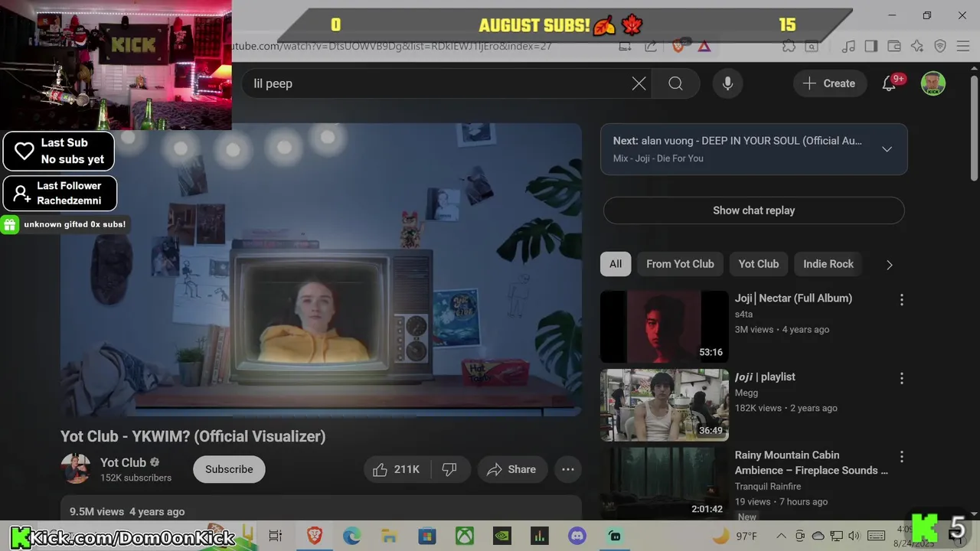Image resolution: width=980 pixels, height=551 pixels.
Task: Share the YKWIM? video
Action: click(x=511, y=469)
